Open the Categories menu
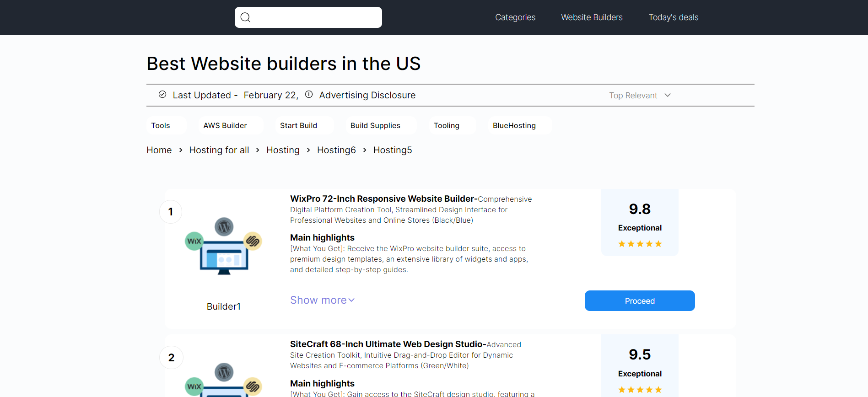The image size is (868, 397). pyautogui.click(x=515, y=17)
